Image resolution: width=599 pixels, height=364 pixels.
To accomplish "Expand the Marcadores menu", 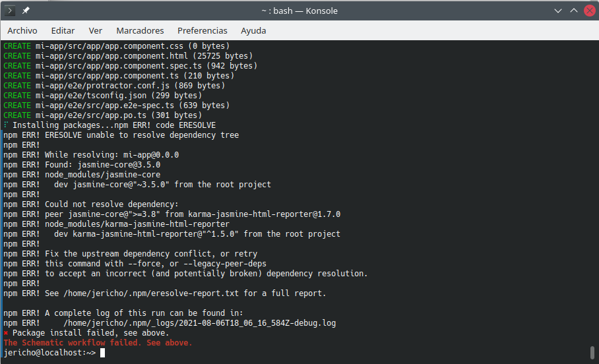I will pos(140,31).
